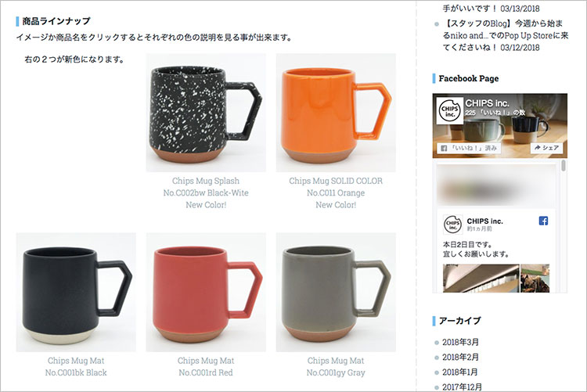The image size is (587, 392).
Task: Click the Facebook feed scrollbar
Action: click(x=564, y=226)
